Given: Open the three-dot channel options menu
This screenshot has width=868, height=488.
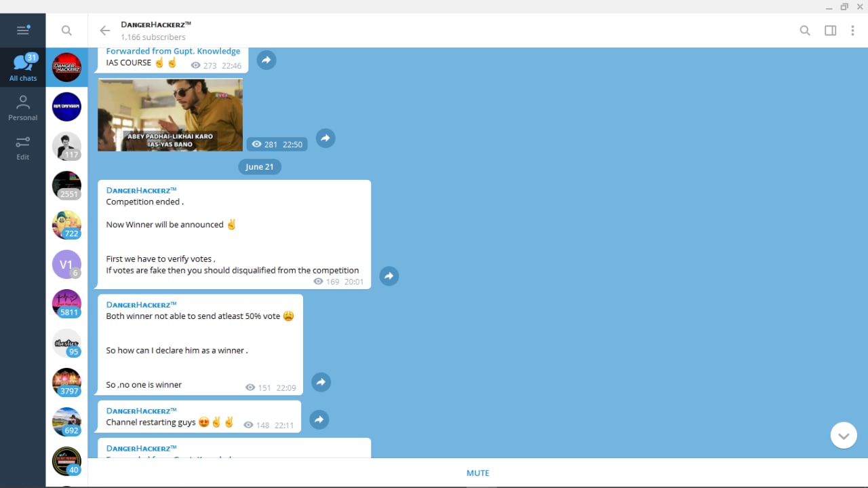Looking at the screenshot, I should [x=852, y=31].
